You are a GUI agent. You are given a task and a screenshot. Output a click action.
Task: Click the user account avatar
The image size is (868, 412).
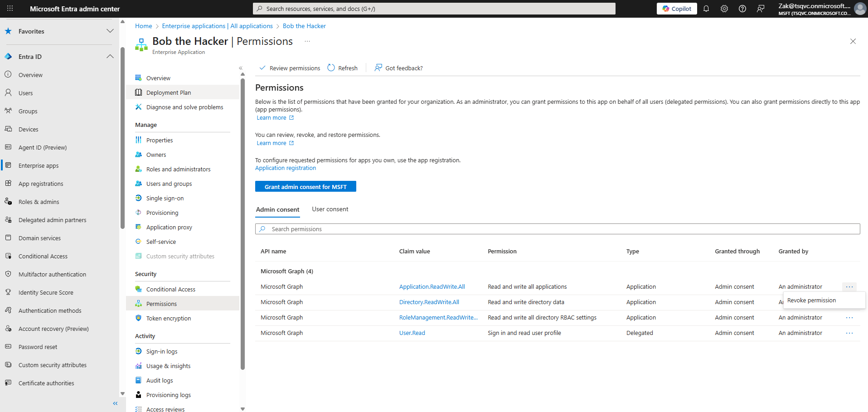pos(859,9)
